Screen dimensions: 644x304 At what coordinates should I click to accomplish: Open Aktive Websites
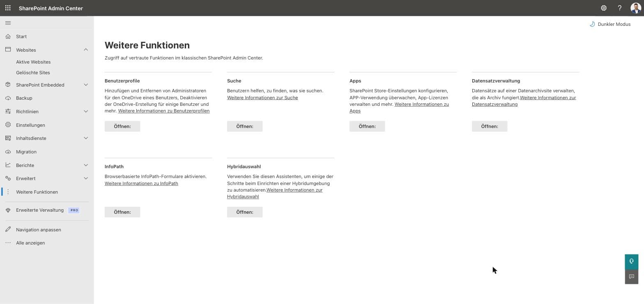click(33, 62)
